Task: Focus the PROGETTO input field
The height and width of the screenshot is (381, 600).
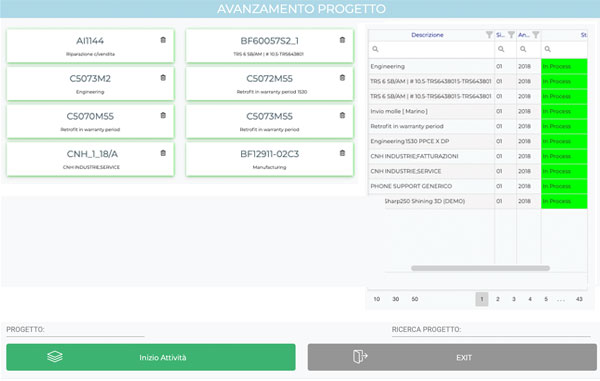Action: tap(75, 330)
